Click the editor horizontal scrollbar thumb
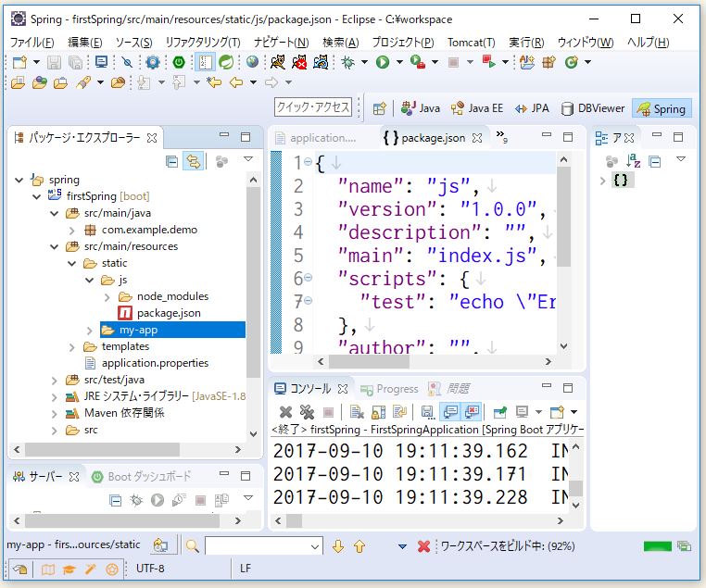The image size is (706, 588). [369, 361]
